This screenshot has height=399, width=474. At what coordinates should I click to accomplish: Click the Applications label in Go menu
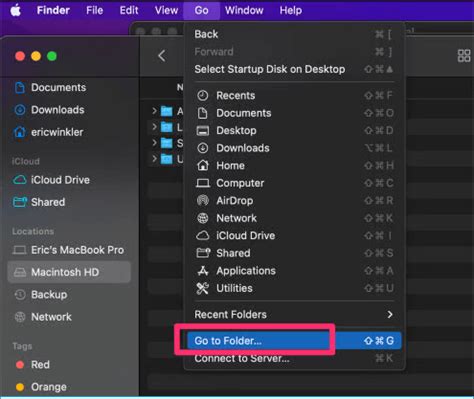246,271
